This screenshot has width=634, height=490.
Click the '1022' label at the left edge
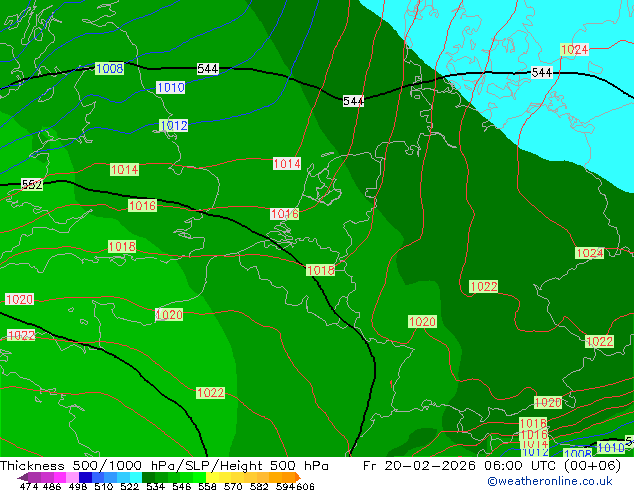[x=21, y=335]
